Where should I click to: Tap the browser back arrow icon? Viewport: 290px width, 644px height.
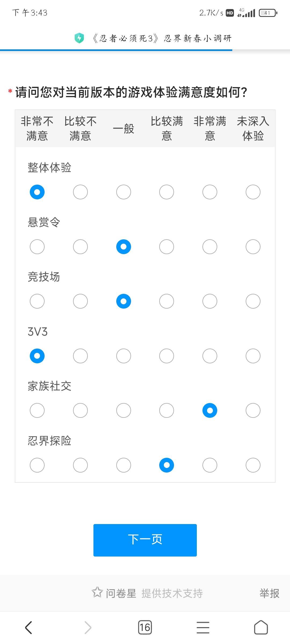click(x=29, y=628)
